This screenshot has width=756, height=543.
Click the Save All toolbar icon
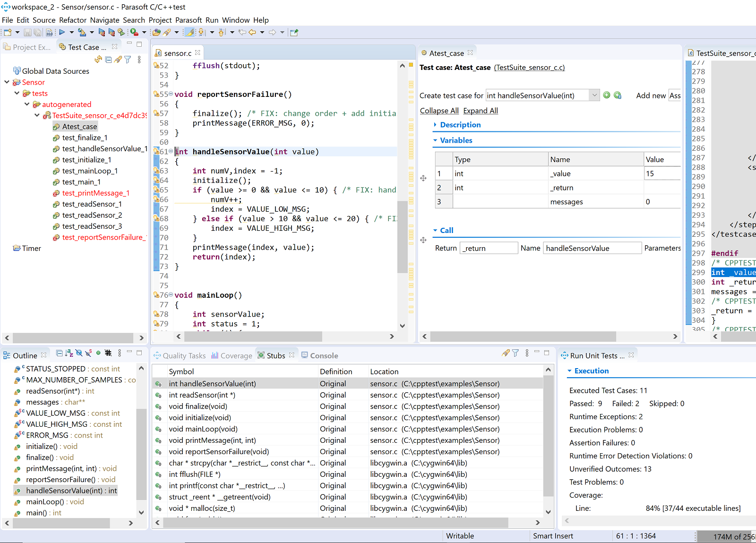38,33
